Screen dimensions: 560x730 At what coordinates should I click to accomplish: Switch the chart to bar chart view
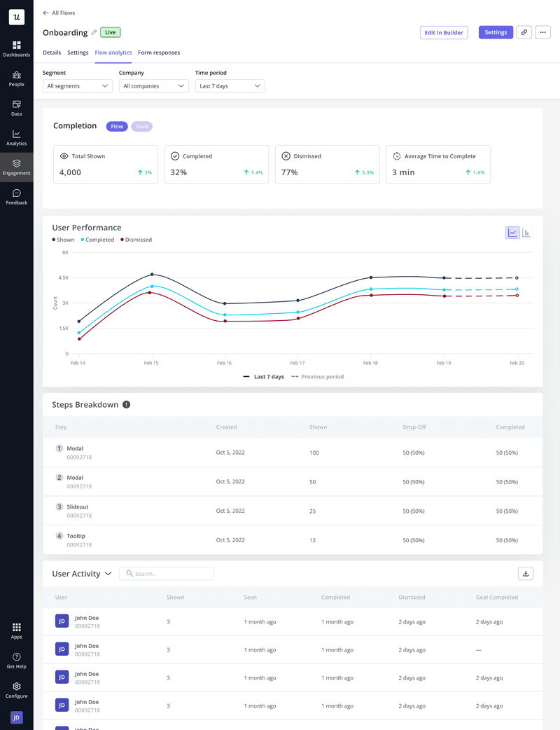pyautogui.click(x=526, y=232)
